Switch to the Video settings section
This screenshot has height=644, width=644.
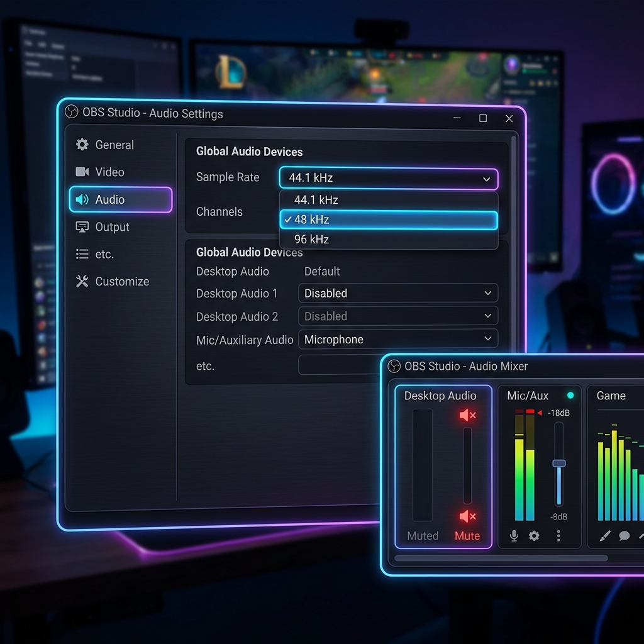tap(120, 172)
